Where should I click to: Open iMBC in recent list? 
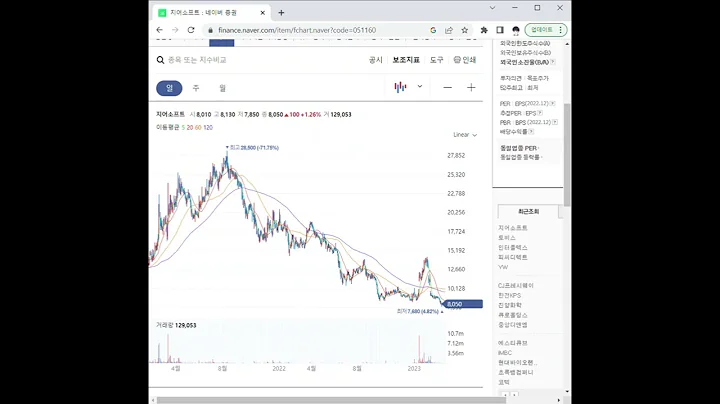click(505, 353)
